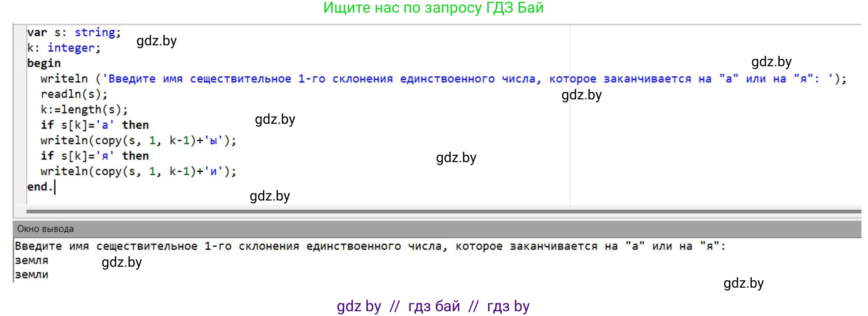The width and height of the screenshot is (868, 316).
Task: Click the purple "gdz by // гдз бай" footer text
Action: tap(433, 306)
